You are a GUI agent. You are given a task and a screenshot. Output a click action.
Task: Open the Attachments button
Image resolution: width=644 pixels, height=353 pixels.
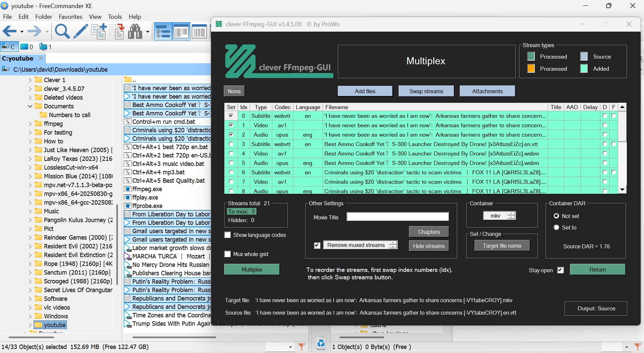[487, 91]
